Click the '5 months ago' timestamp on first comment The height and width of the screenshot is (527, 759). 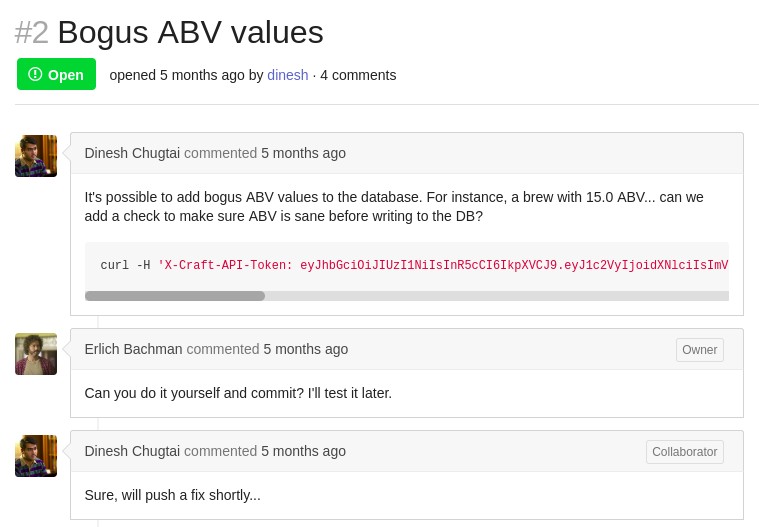pyautogui.click(x=303, y=153)
